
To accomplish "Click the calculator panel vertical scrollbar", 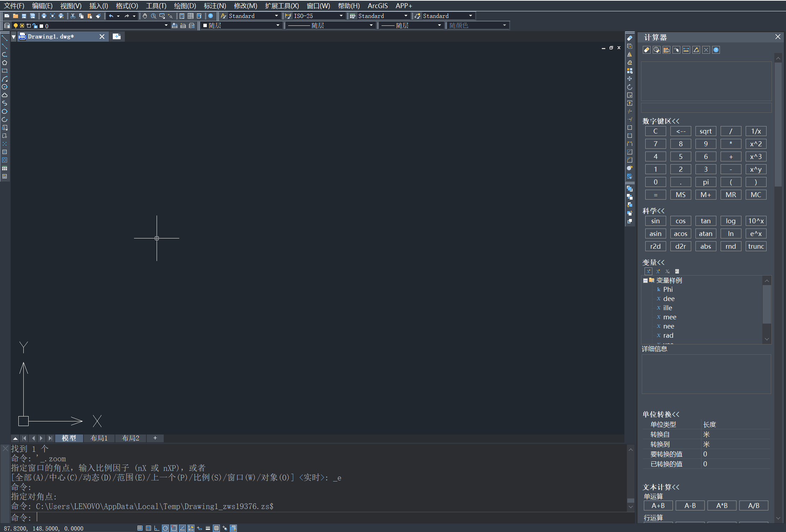I will [x=778, y=124].
